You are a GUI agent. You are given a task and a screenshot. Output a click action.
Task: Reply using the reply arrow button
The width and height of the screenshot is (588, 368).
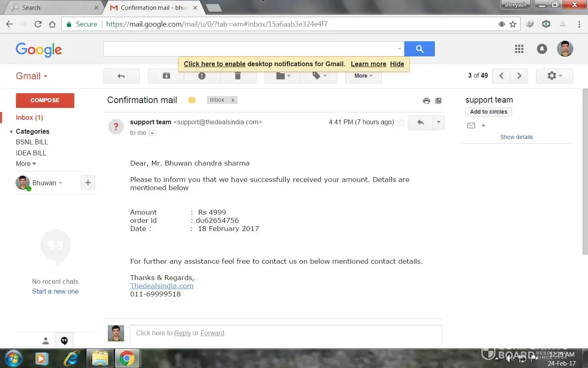pyautogui.click(x=420, y=122)
